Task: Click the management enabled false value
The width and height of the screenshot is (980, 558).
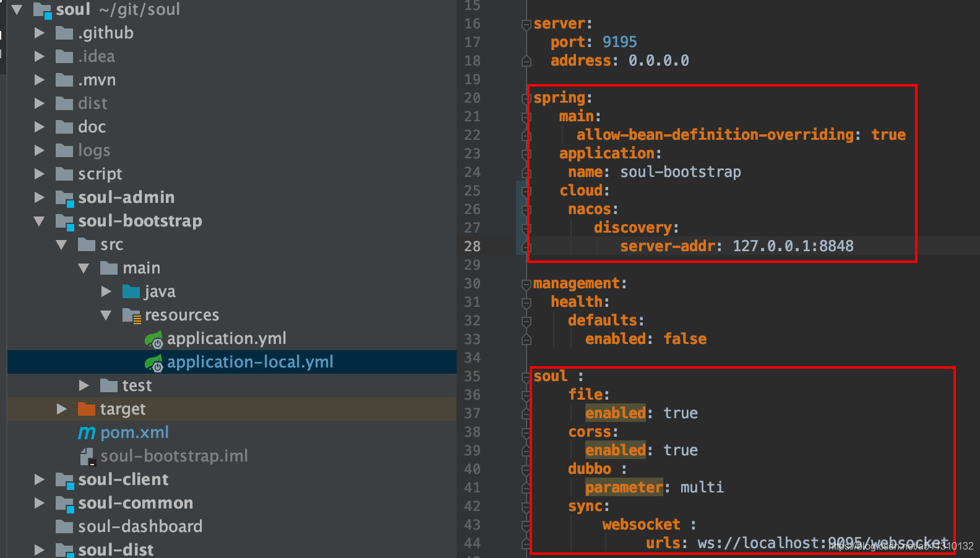Action: coord(685,339)
